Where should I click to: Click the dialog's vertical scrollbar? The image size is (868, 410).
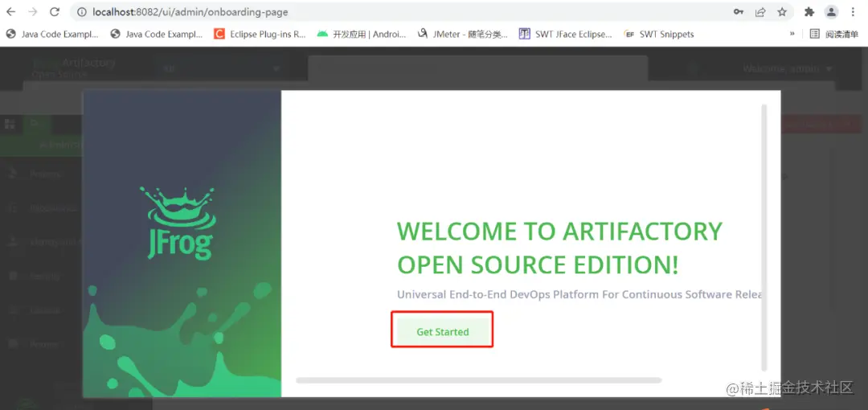coord(764,237)
